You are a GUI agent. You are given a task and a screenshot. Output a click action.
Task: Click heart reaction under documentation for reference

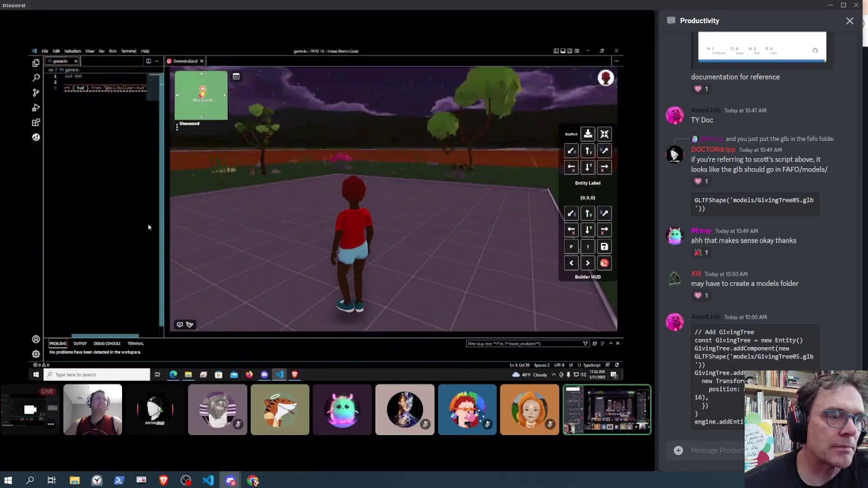coord(701,89)
